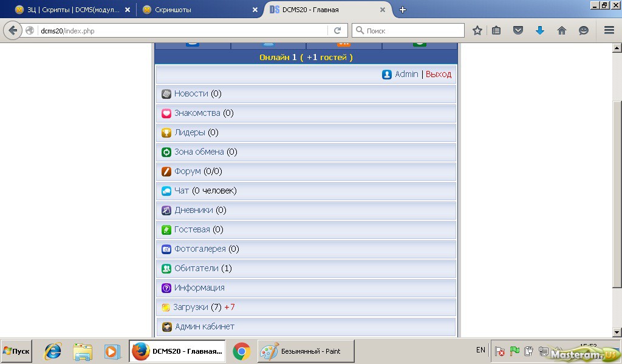Click the EN language indicator
Screen dimensions: 622x364
click(480, 350)
